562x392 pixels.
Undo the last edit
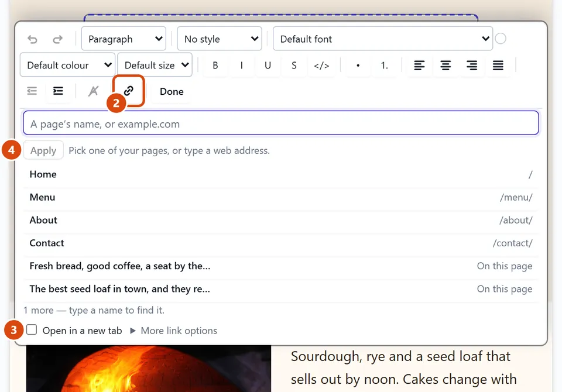coord(32,39)
